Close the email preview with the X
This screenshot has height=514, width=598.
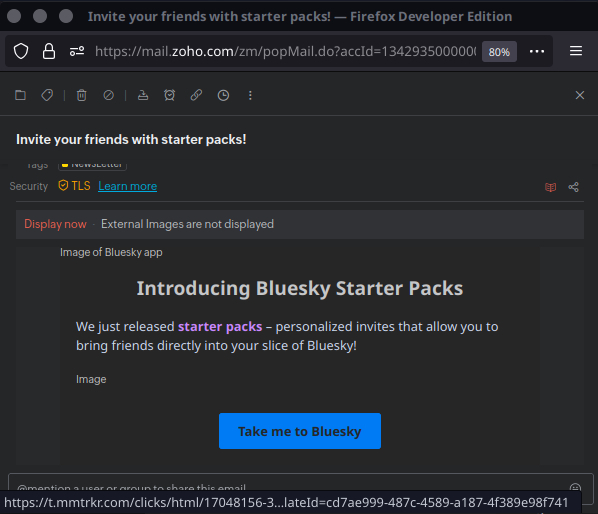(580, 95)
